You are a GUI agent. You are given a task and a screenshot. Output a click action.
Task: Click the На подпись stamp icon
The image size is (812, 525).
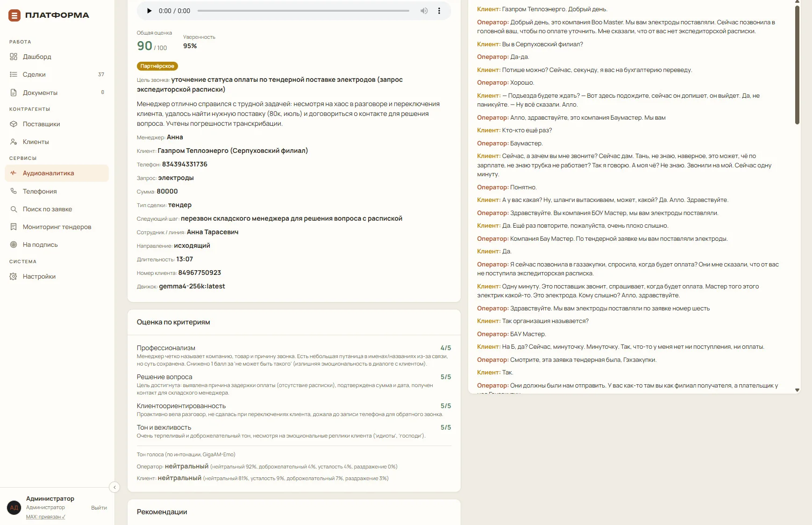[x=14, y=245]
